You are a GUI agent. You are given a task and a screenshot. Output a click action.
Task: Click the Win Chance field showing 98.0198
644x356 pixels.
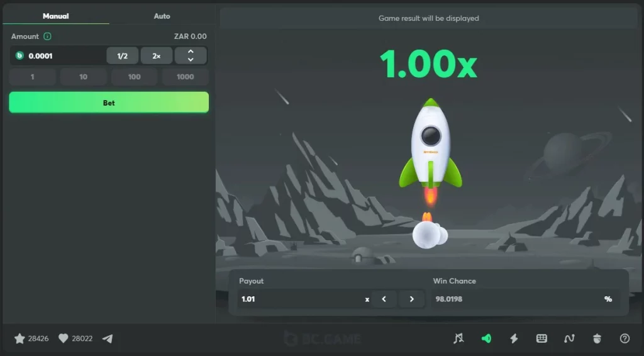(x=525, y=299)
